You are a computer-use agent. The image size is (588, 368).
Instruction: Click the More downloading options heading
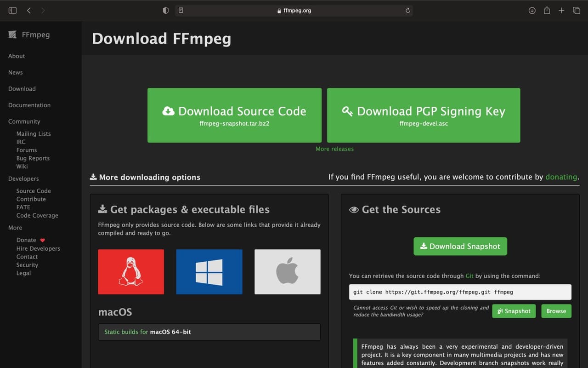[x=145, y=177]
